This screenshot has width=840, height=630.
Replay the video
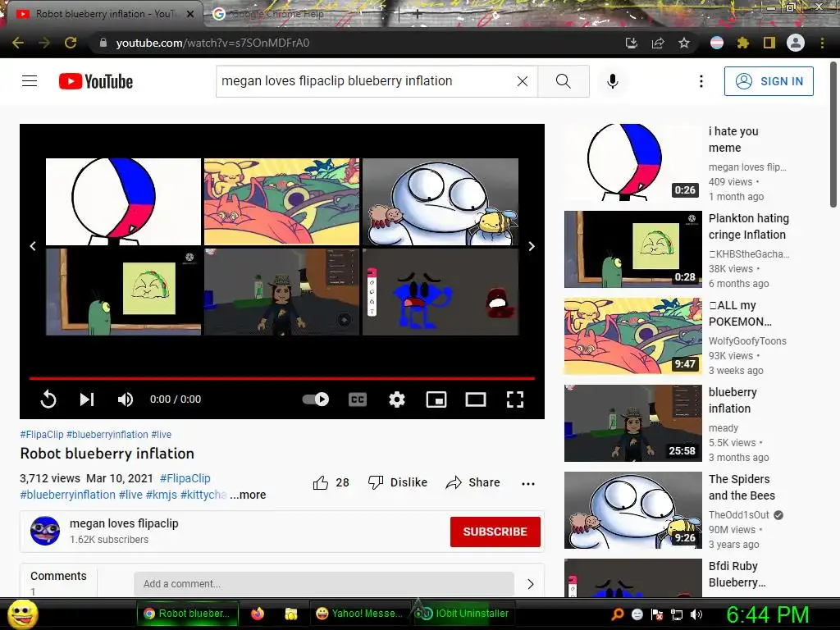tap(48, 399)
